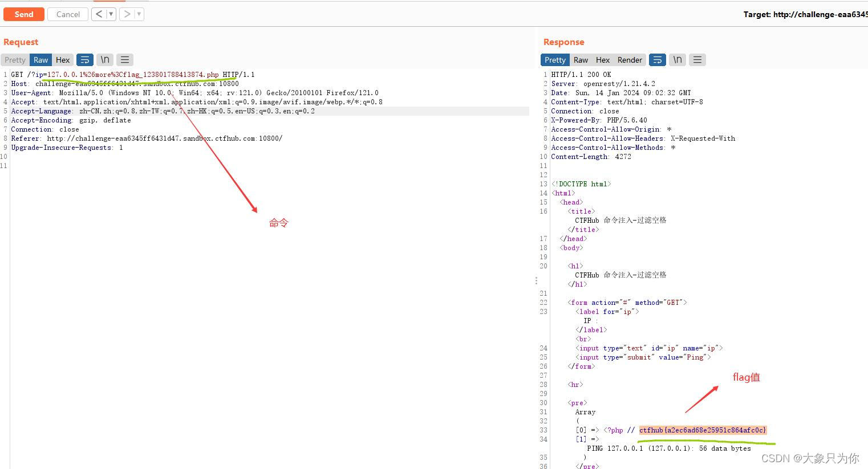Click the GET request line in Request

(133, 75)
